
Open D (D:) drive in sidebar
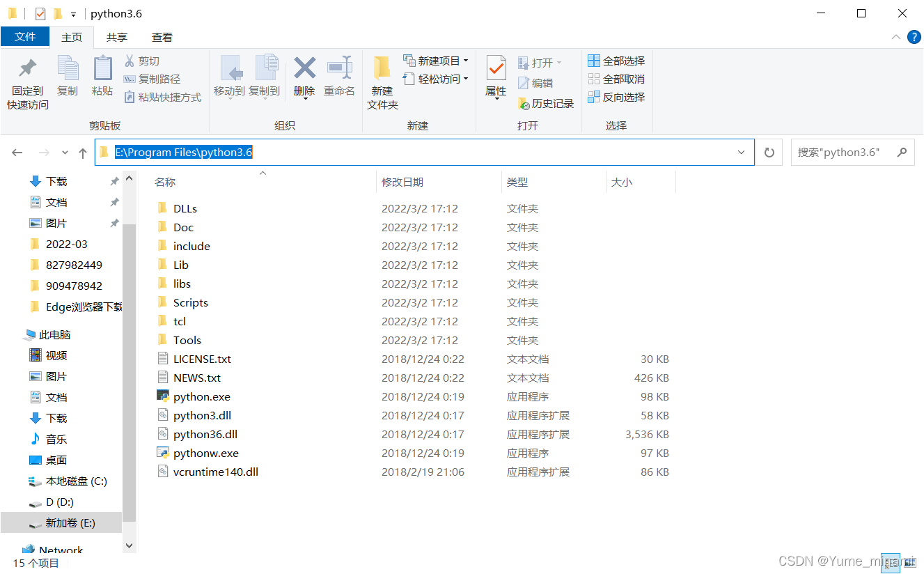(60, 502)
